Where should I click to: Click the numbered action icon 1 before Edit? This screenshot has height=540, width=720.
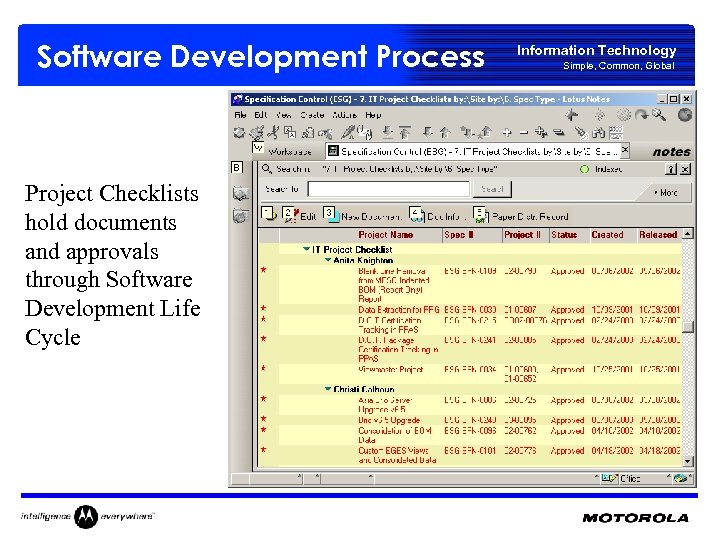point(268,214)
